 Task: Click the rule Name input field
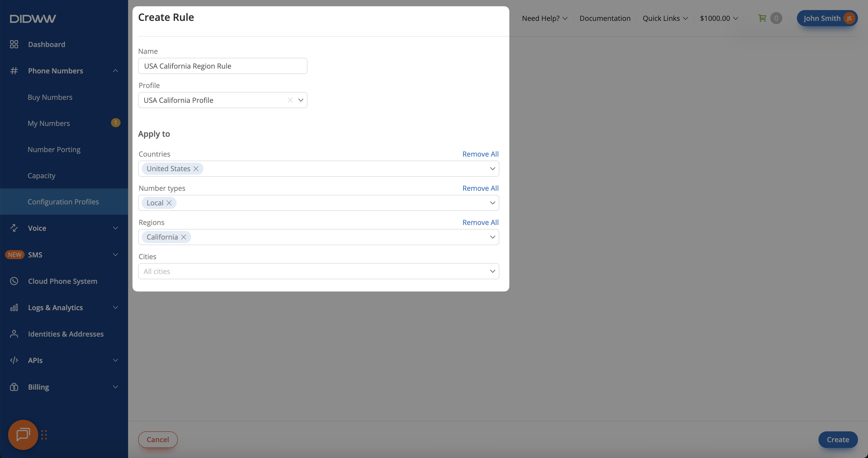222,66
